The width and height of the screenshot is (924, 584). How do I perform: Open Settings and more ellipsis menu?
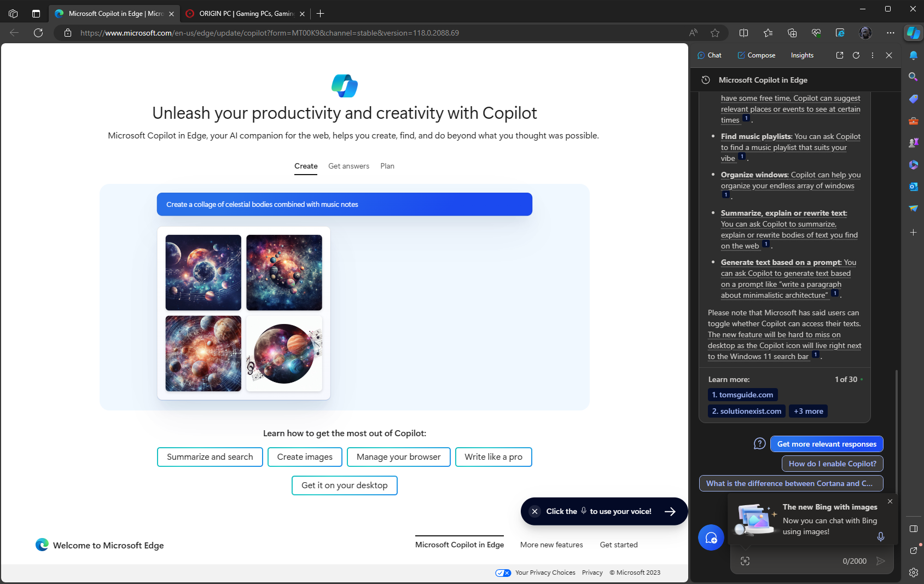tap(891, 33)
